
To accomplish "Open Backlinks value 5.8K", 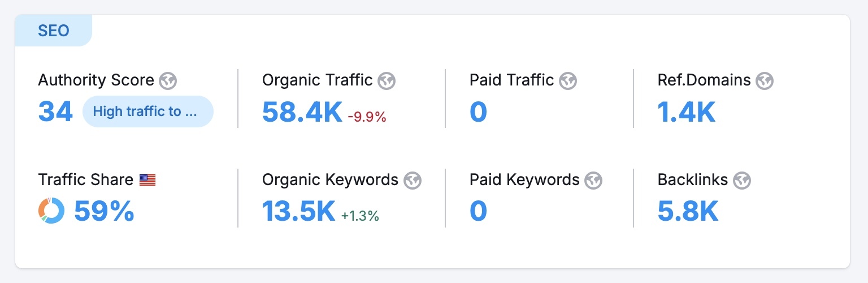I will click(688, 211).
